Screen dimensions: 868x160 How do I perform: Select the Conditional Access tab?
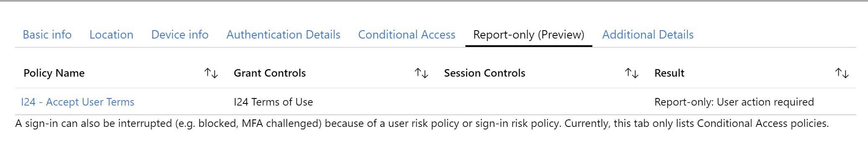click(406, 35)
